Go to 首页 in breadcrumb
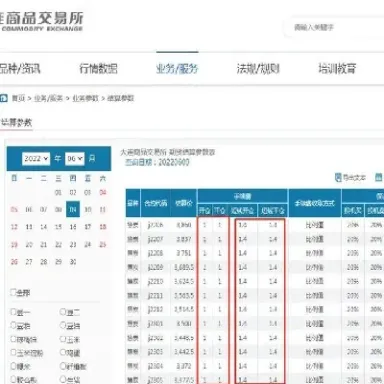The height and width of the screenshot is (384, 384). pos(18,98)
